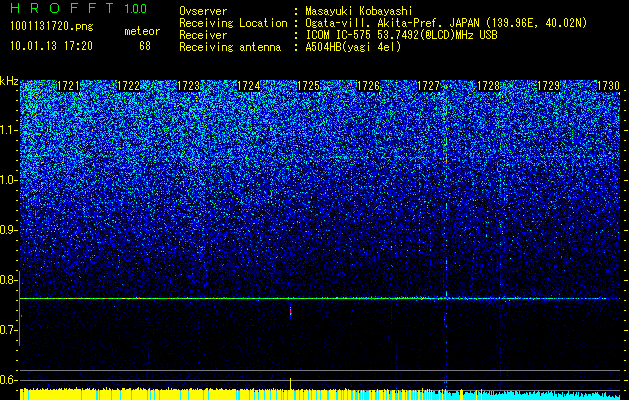Click the 1723 time marker
This screenshot has width=629, height=400.
coord(189,86)
